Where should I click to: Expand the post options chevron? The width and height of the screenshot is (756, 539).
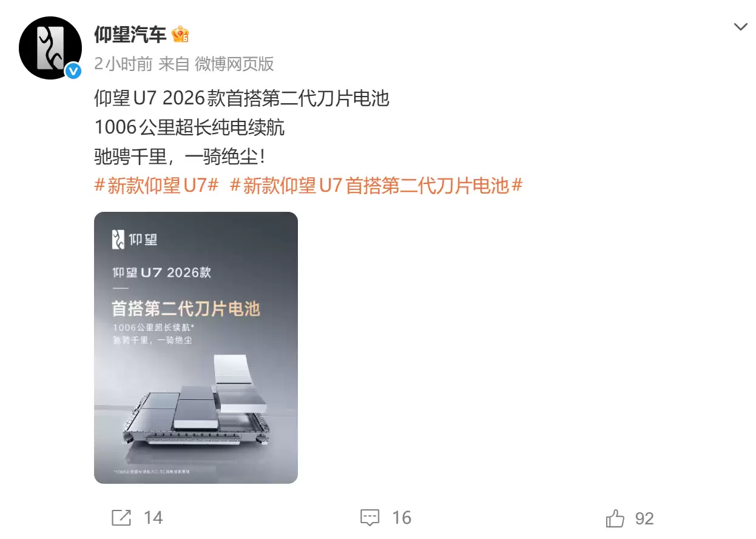pyautogui.click(x=741, y=27)
